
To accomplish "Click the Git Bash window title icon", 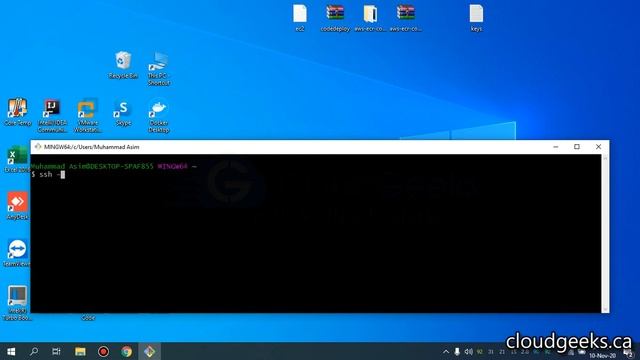I will click(x=38, y=147).
